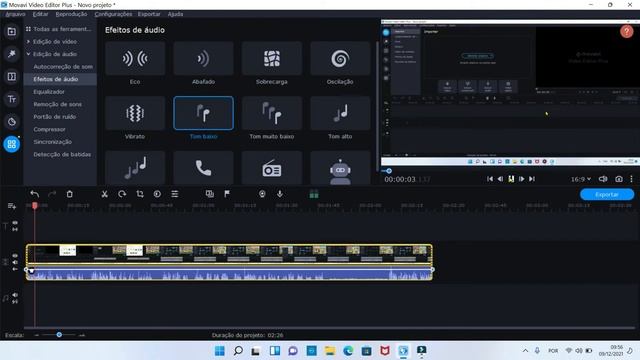Viewport: 640px width, 360px height.
Task: Undo the last action
Action: click(x=35, y=194)
